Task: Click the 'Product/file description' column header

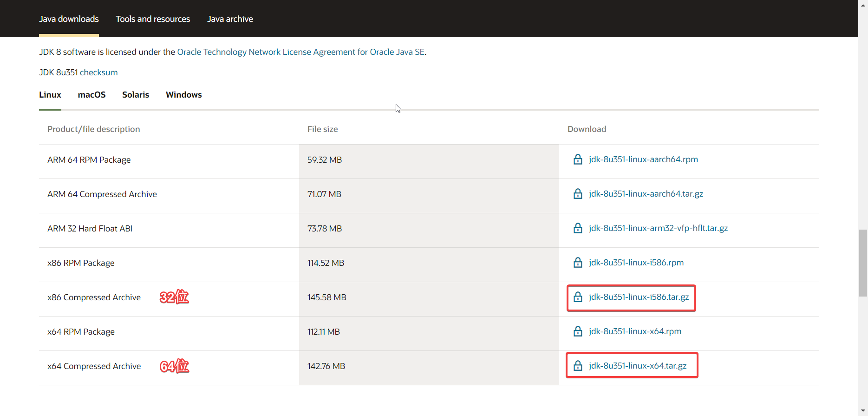Action: (94, 129)
